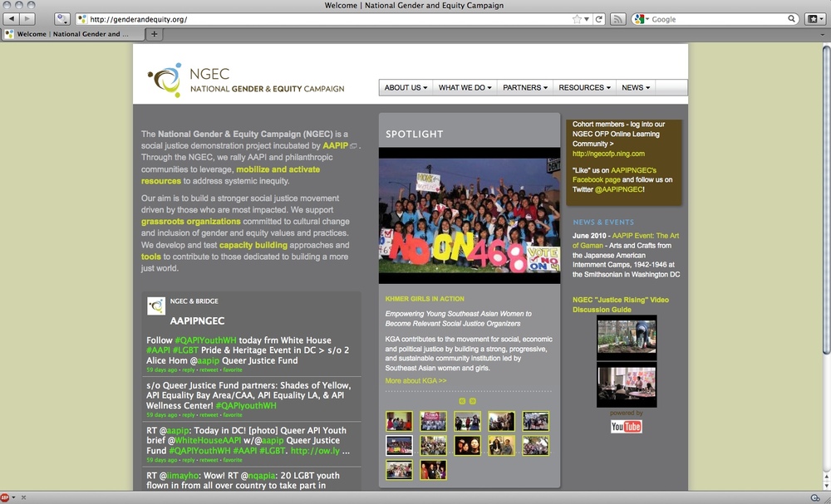This screenshot has width=831, height=504.
Task: Open the 'More about KGA >>' link
Action: click(415, 381)
